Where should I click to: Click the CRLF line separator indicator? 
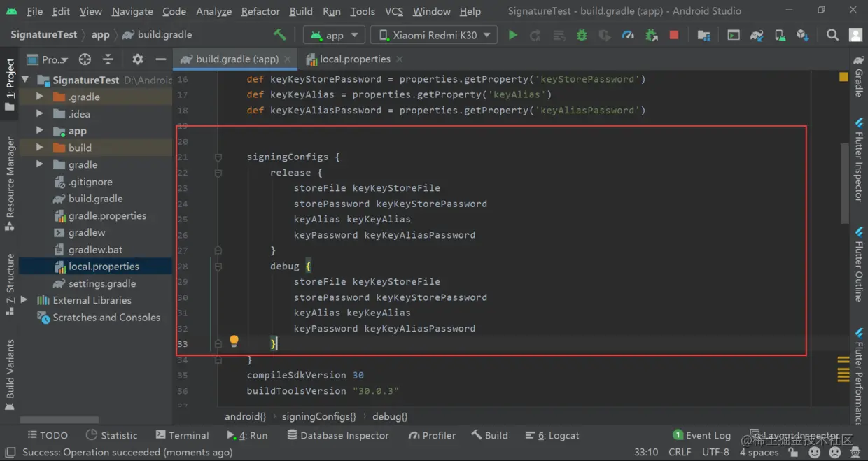pyautogui.click(x=680, y=453)
